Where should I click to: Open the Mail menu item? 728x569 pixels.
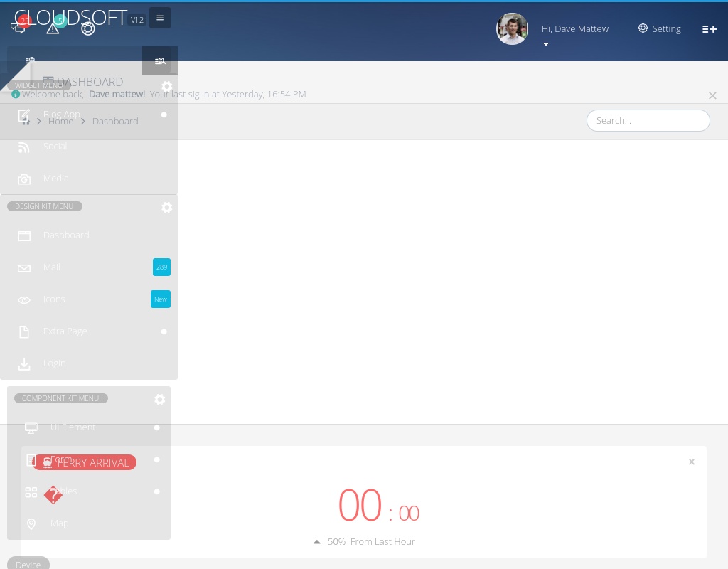pos(52,267)
